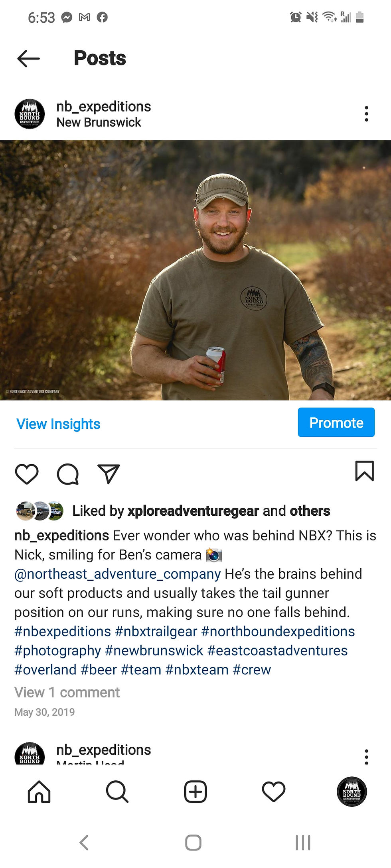Screen dimensions: 391x868
Task: Open profile tab with North Bound logo
Action: (x=352, y=791)
